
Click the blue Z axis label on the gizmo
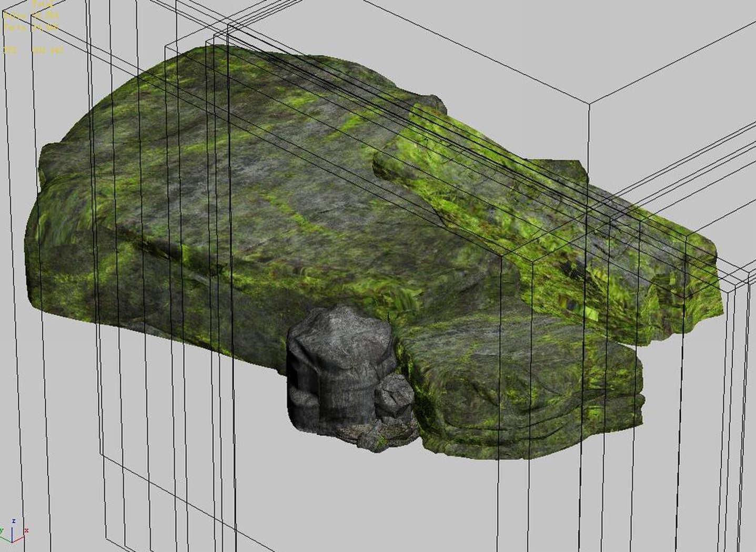pyautogui.click(x=14, y=521)
